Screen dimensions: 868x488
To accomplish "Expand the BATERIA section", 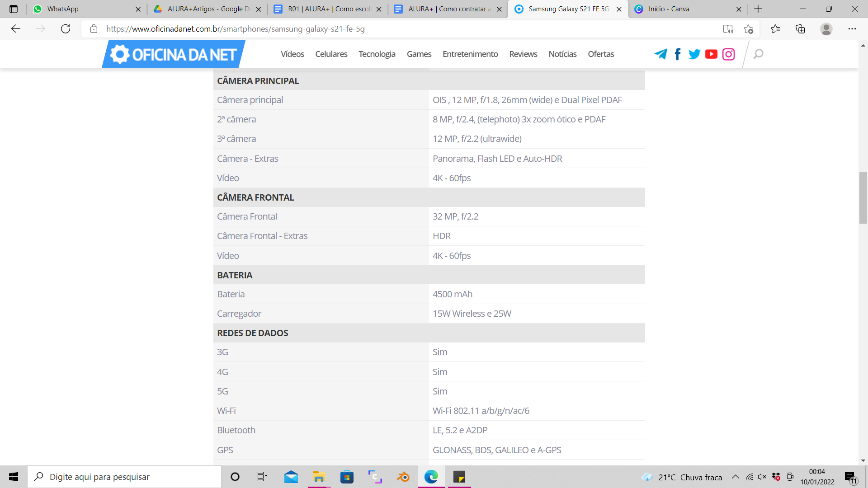I will click(234, 275).
